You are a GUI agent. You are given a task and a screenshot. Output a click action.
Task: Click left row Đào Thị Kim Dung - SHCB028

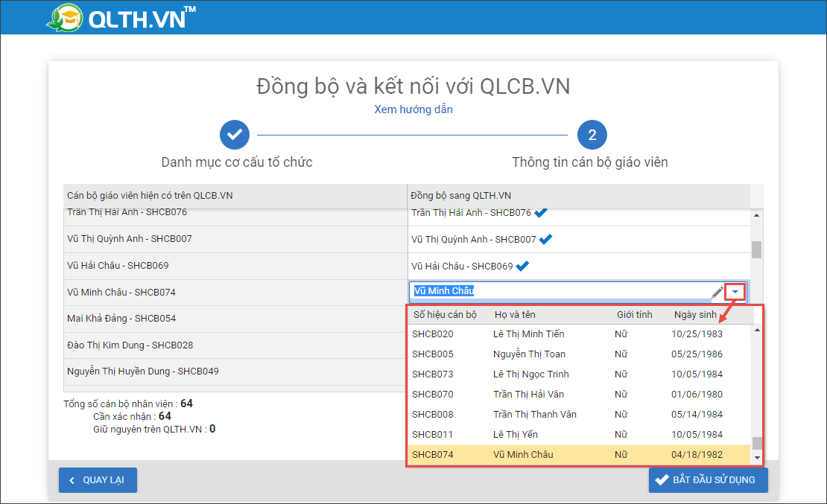click(235, 345)
